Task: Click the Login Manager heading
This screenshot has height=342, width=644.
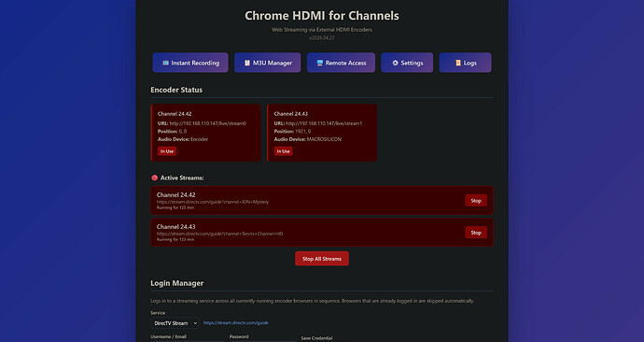Action: [177, 283]
